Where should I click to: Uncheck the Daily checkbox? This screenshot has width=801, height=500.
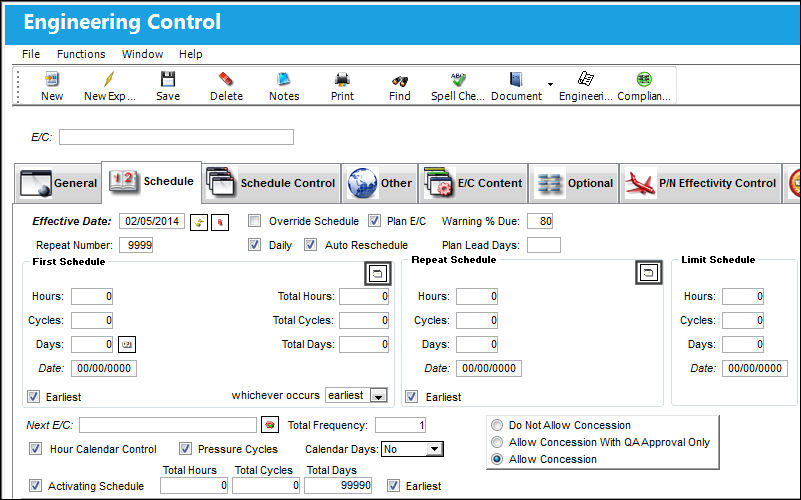pos(254,245)
